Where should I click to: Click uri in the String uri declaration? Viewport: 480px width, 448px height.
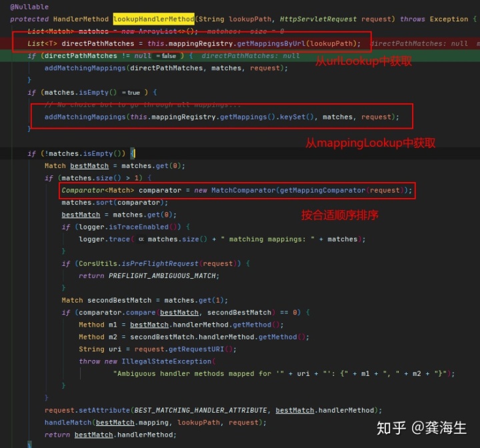click(115, 349)
